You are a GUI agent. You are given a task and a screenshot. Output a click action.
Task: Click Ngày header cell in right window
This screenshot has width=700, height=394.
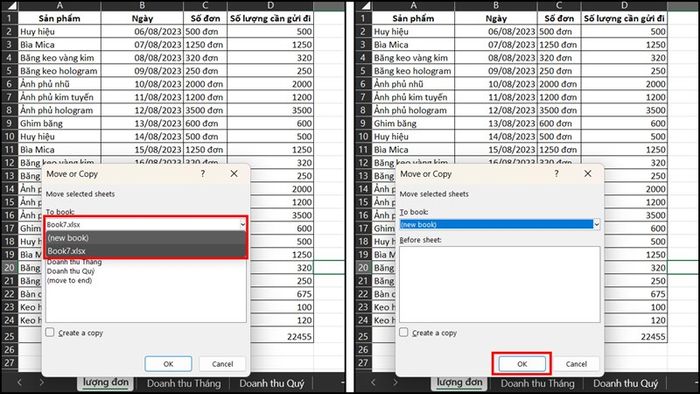click(x=496, y=18)
